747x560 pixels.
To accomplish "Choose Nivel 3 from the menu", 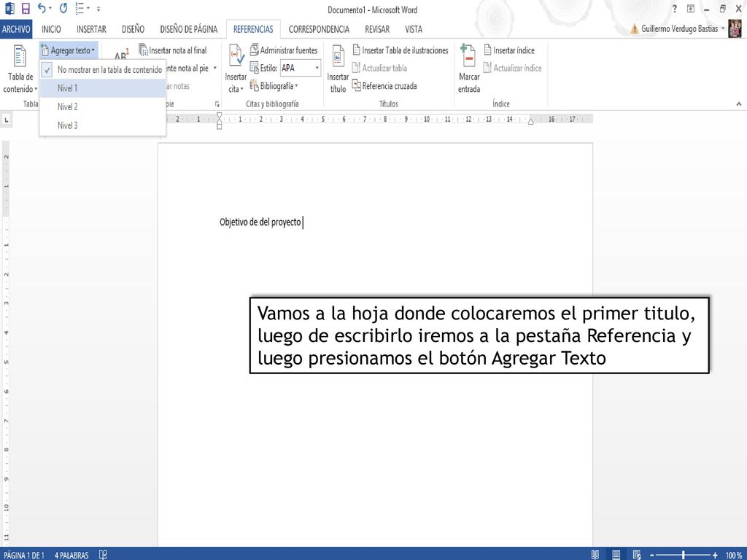I will click(x=103, y=125).
